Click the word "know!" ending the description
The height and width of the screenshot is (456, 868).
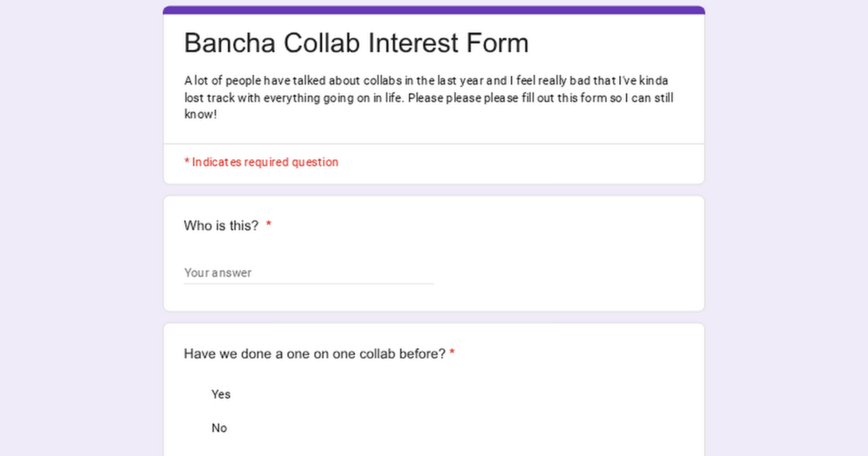coord(200,115)
